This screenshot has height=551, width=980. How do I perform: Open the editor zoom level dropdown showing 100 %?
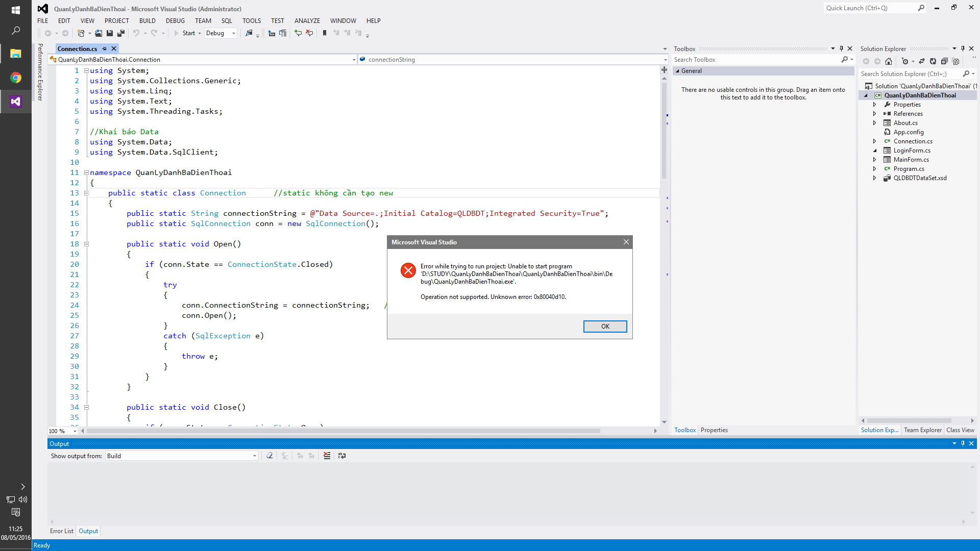point(63,431)
